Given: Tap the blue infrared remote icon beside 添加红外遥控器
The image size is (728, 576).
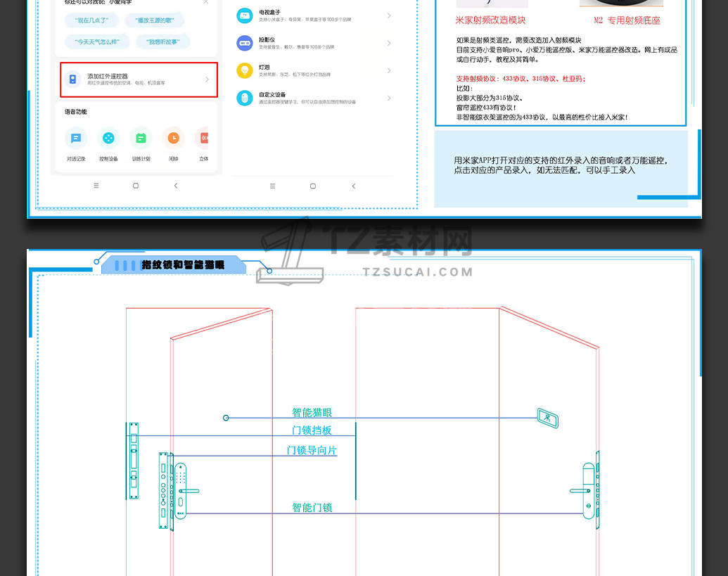Looking at the screenshot, I should point(73,79).
